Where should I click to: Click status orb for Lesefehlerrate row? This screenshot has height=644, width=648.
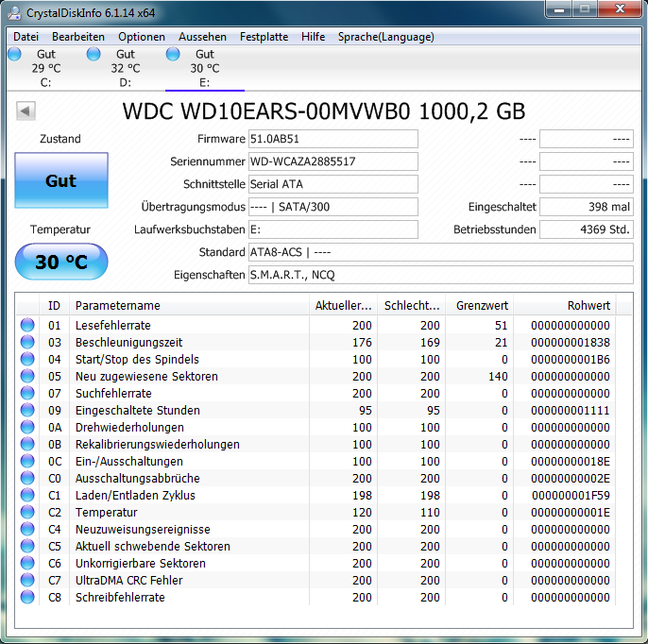(x=27, y=325)
